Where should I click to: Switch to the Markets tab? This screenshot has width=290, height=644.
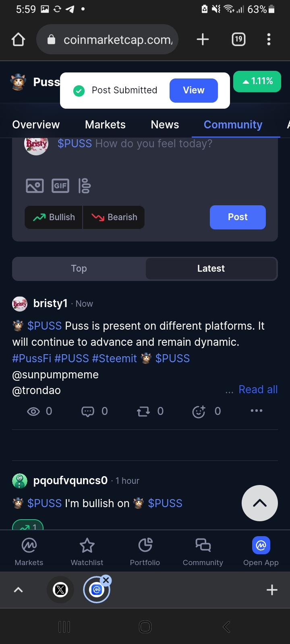[x=105, y=125]
